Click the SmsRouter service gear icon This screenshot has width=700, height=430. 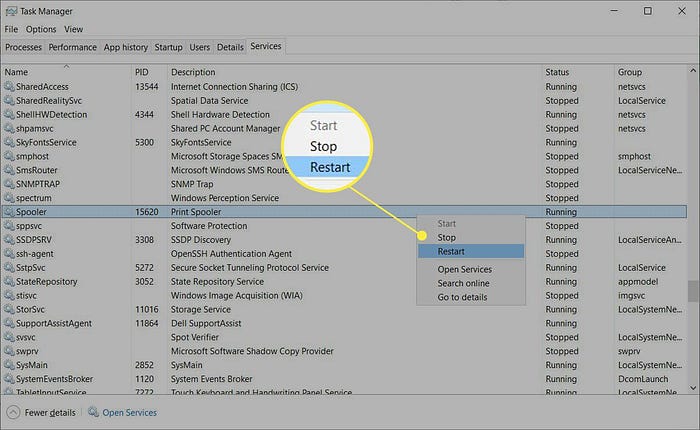9,170
